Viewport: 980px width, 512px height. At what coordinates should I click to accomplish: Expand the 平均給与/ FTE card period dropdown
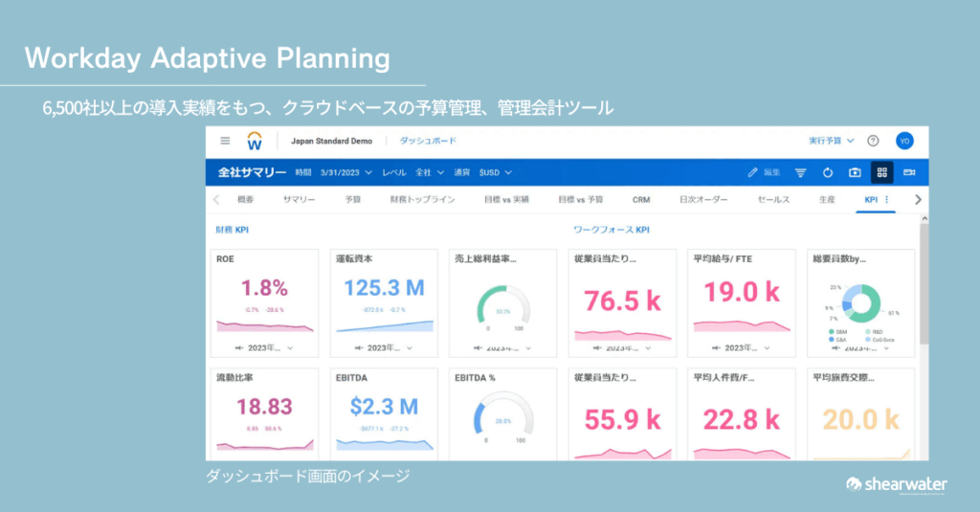point(741,347)
